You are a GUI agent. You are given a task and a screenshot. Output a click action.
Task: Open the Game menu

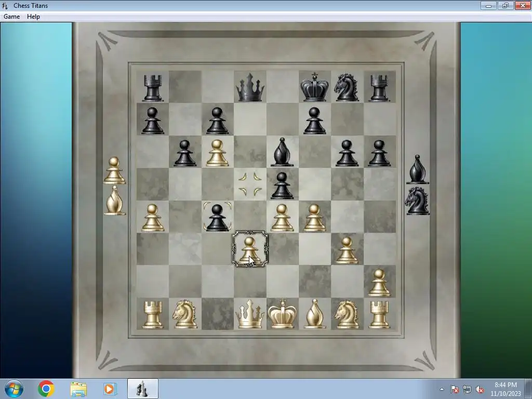pyautogui.click(x=12, y=17)
